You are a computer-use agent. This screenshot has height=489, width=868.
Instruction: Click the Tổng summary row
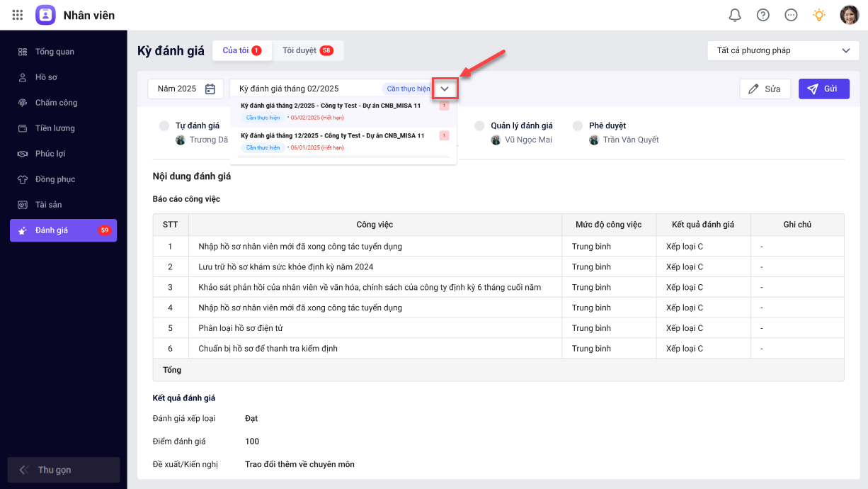click(x=498, y=370)
